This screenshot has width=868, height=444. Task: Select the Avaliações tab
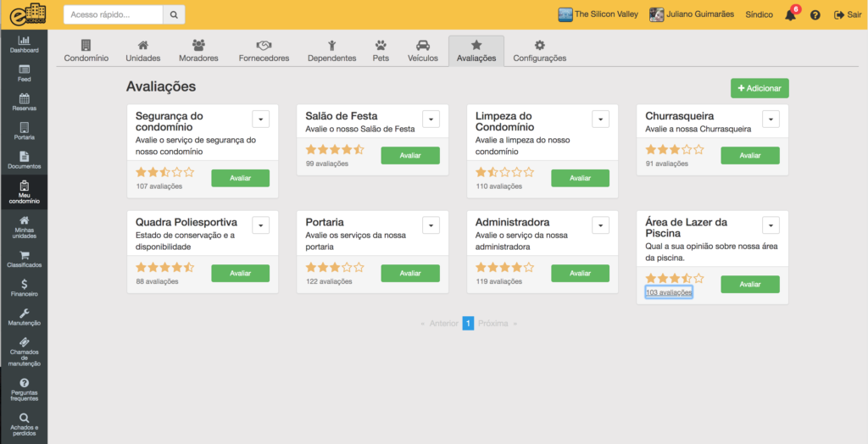476,51
